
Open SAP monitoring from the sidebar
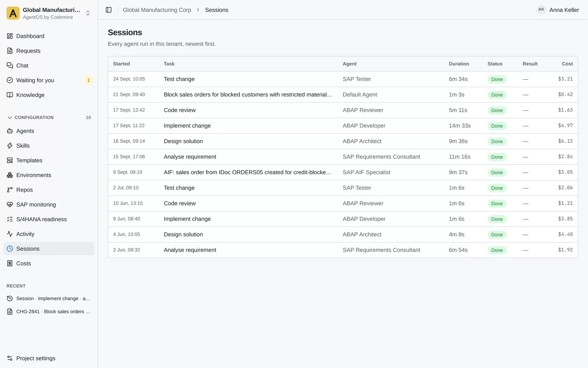tap(49, 204)
